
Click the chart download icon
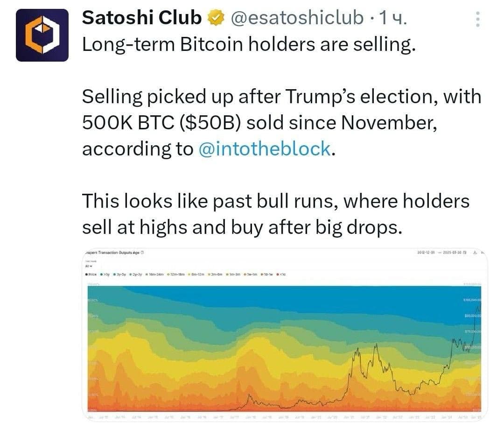pos(475,253)
